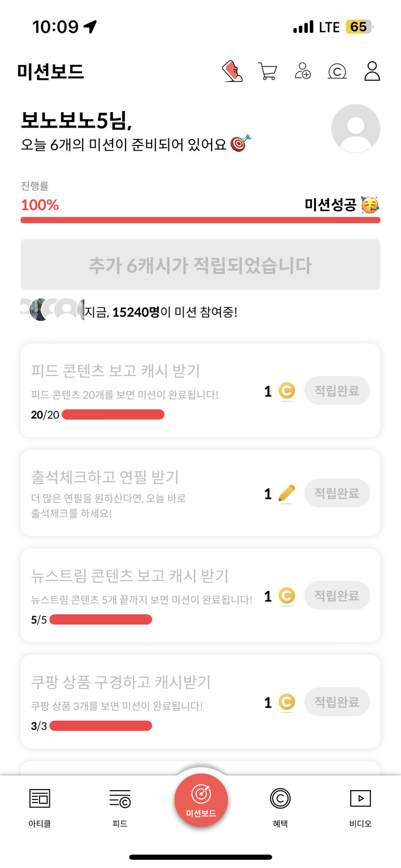Switch to the 아티클 tab

(x=40, y=805)
